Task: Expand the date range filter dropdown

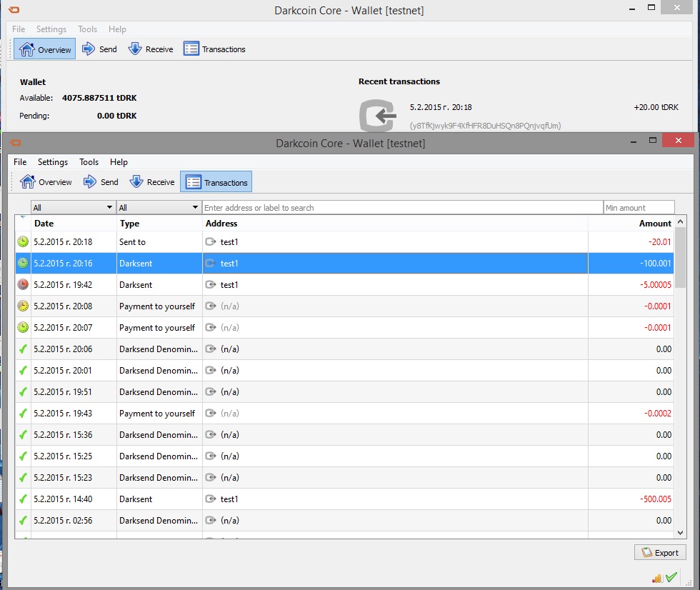Action: click(x=72, y=208)
